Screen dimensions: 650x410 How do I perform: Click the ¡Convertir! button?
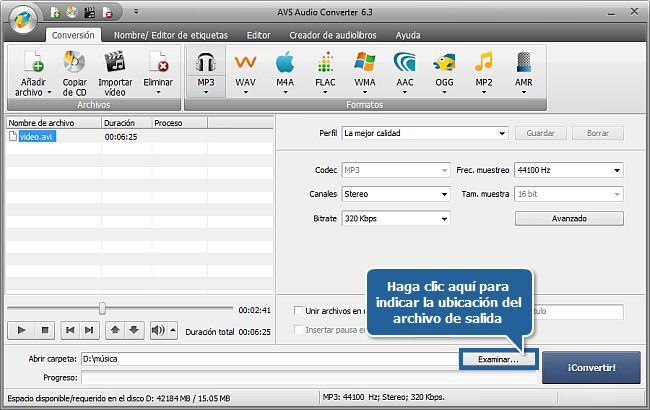tap(591, 366)
